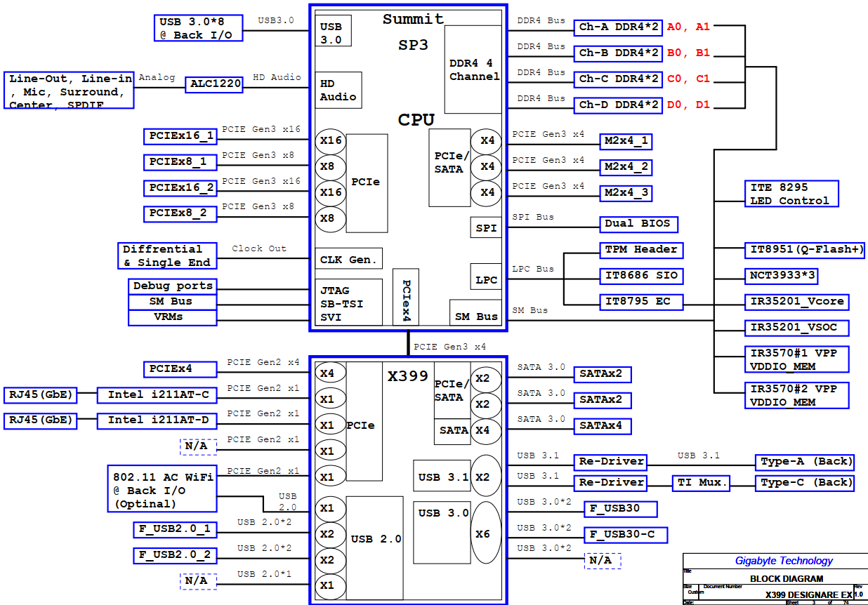Image resolution: width=868 pixels, height=605 pixels.
Task: Click the "Type-A (Back)" block
Action: coord(805,462)
